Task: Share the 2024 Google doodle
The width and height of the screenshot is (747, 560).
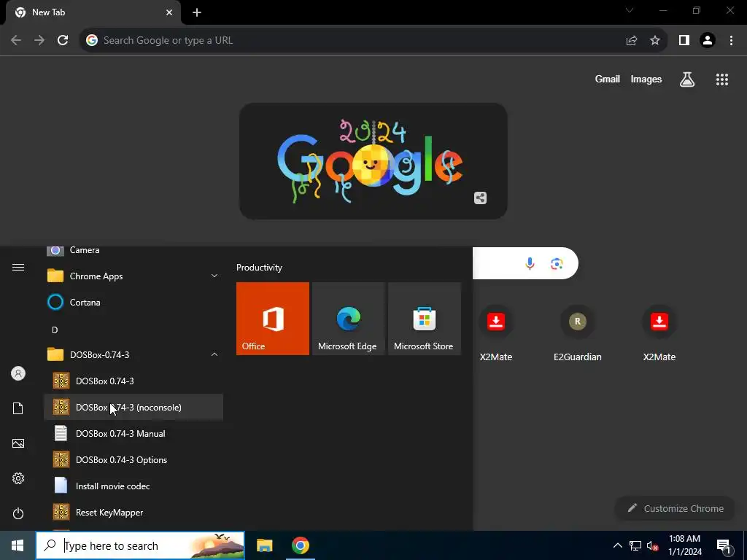Action: click(x=480, y=198)
